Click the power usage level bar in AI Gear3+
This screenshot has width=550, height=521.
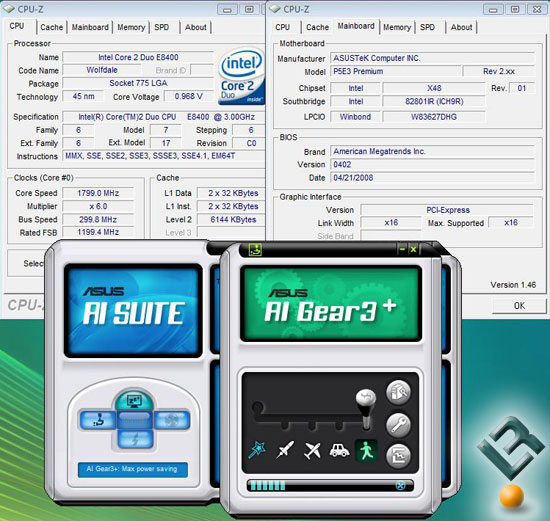pos(330,486)
